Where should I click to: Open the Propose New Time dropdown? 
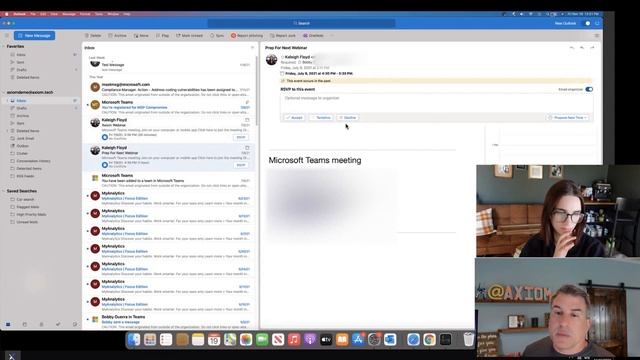tap(568, 118)
